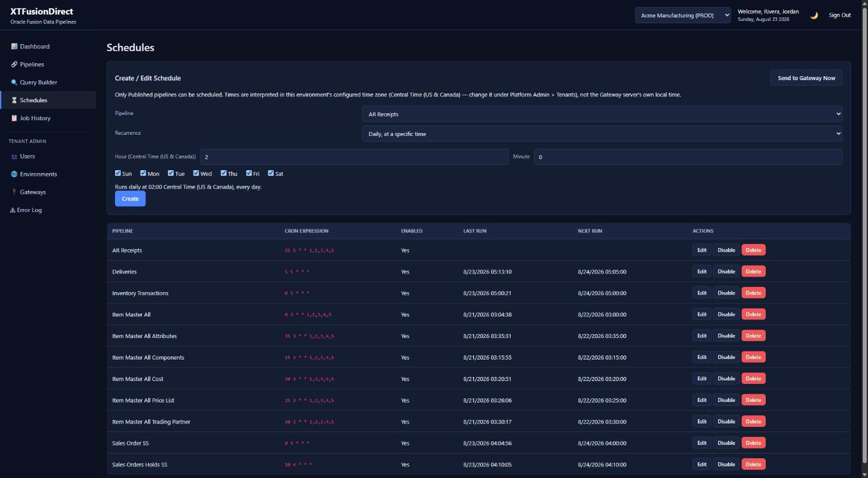Click the Pipelines link icon
The image size is (868, 478).
tap(14, 64)
